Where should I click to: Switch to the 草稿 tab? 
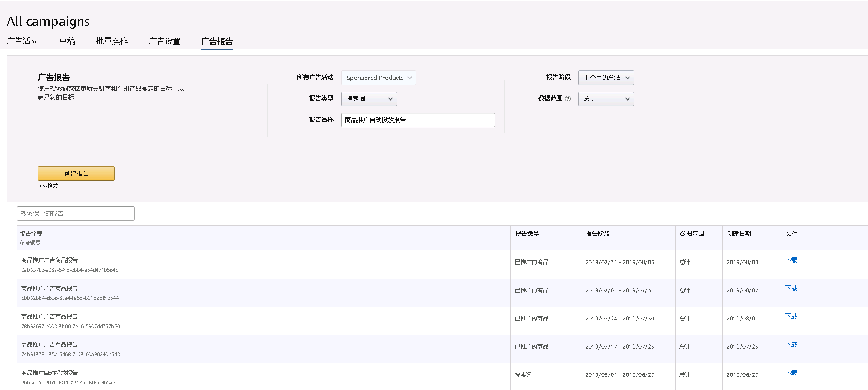click(67, 41)
